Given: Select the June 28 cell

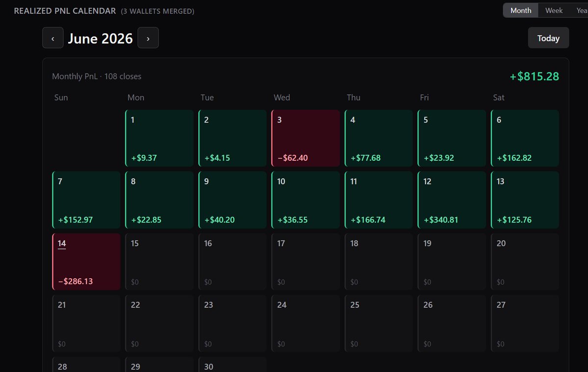Looking at the screenshot, I should (86, 364).
